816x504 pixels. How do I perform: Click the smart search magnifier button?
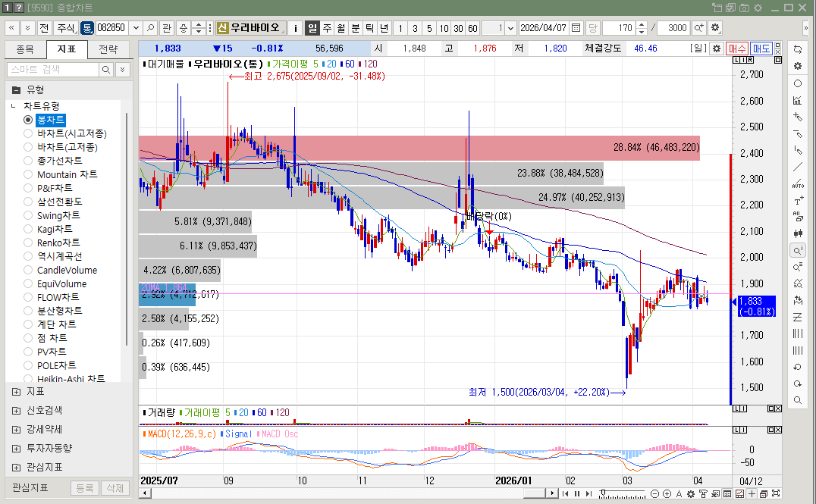(105, 69)
